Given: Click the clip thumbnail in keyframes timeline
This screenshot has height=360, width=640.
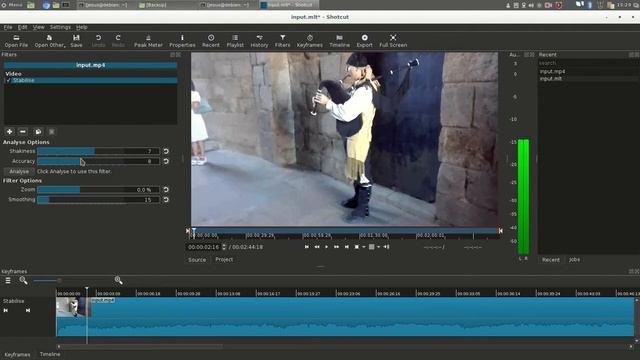Looking at the screenshot, I should point(73,307).
